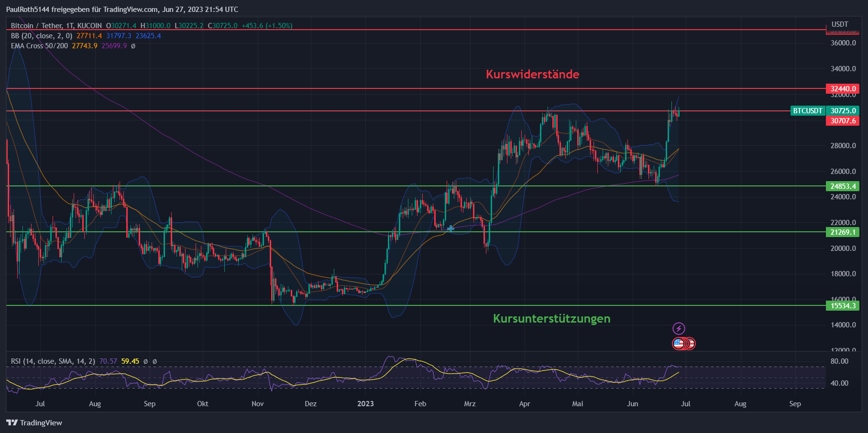Screen dimensions: 868x433
Task: Click BB lower value 23625.4
Action: (148, 36)
